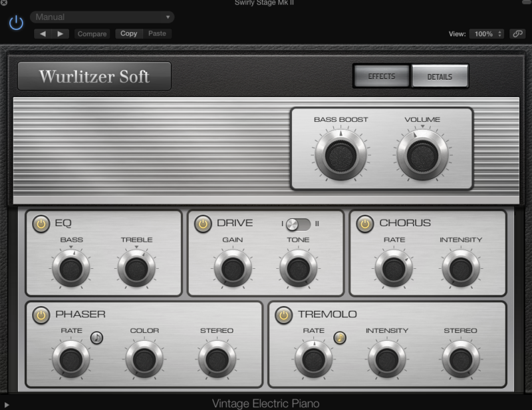Click the Drive Gain knob
Image resolution: width=532 pixels, height=410 pixels.
click(233, 269)
